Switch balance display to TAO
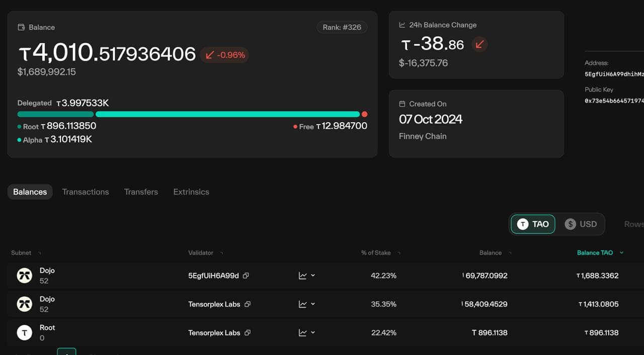Viewport: 644px width, 355px height. pyautogui.click(x=533, y=224)
